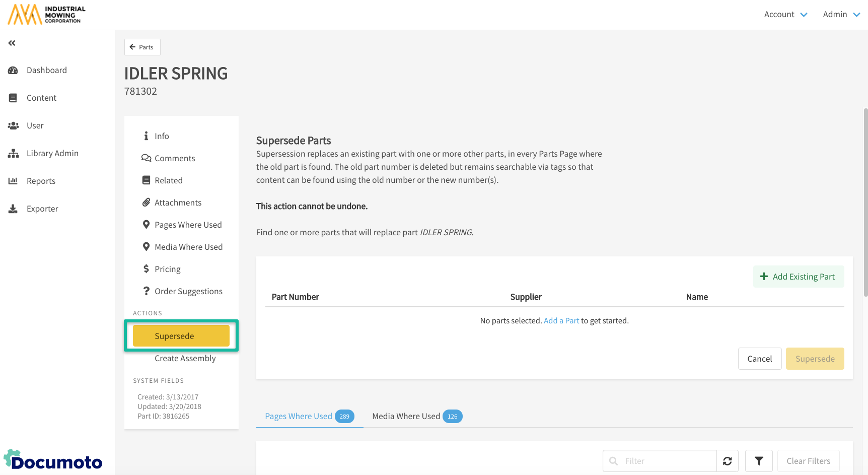Image resolution: width=868 pixels, height=475 pixels.
Task: Click the page vertical scrollbar
Action: click(865, 201)
